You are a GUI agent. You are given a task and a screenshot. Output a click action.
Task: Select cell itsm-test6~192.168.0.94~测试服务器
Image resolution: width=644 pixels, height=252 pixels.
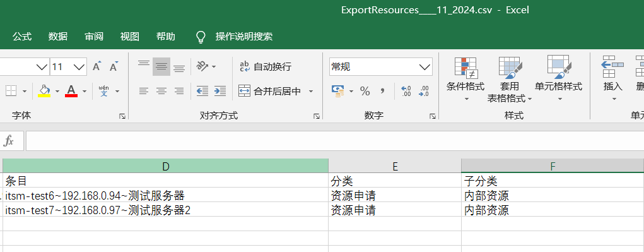[x=165, y=195]
